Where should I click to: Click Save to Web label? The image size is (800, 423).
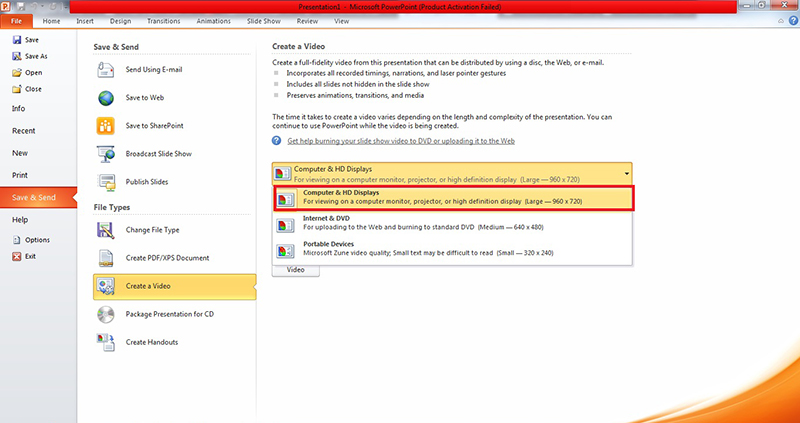click(x=145, y=98)
